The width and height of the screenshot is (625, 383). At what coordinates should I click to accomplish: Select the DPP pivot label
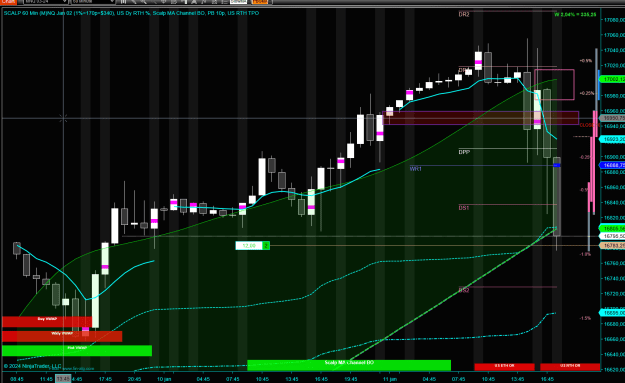point(464,152)
